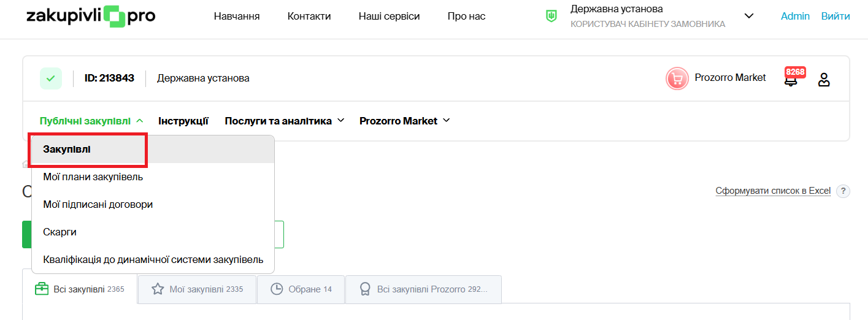Viewport: 868px width, 320px height.
Task: Open the Prozorro Market cart icon
Action: pyautogui.click(x=677, y=78)
